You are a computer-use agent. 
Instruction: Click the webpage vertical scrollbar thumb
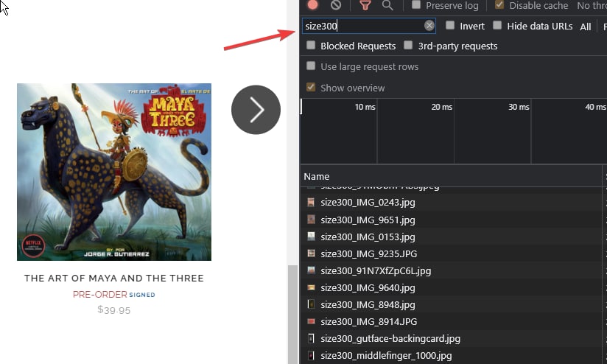pyautogui.click(x=292, y=315)
